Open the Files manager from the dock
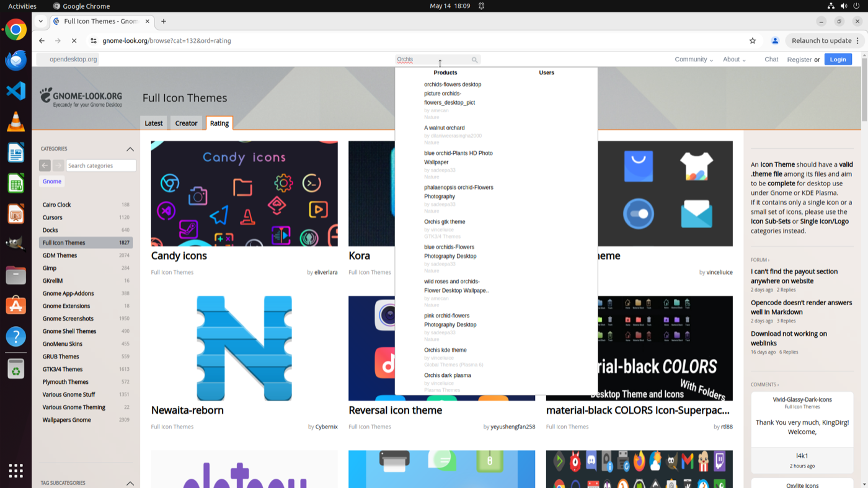 pos(15,275)
